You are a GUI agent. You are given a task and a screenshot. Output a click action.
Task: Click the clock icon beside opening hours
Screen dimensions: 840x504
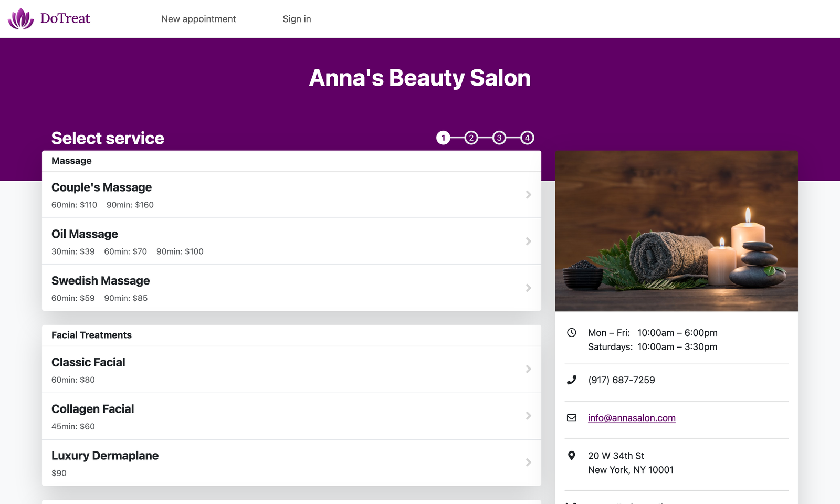[x=572, y=332]
